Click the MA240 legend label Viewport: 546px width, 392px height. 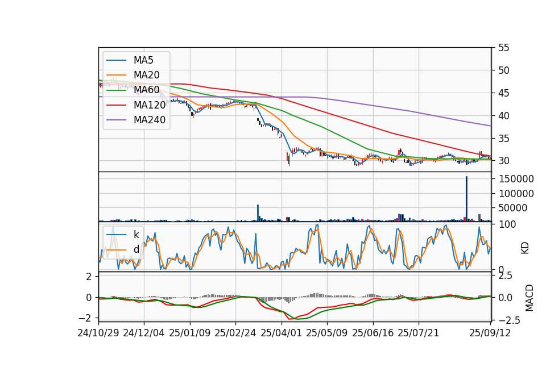click(x=150, y=120)
